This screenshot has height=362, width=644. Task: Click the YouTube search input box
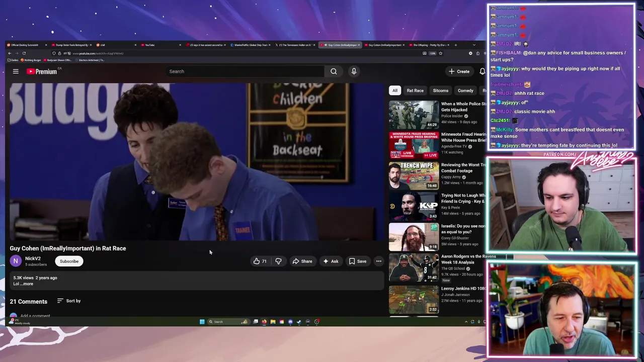246,71
